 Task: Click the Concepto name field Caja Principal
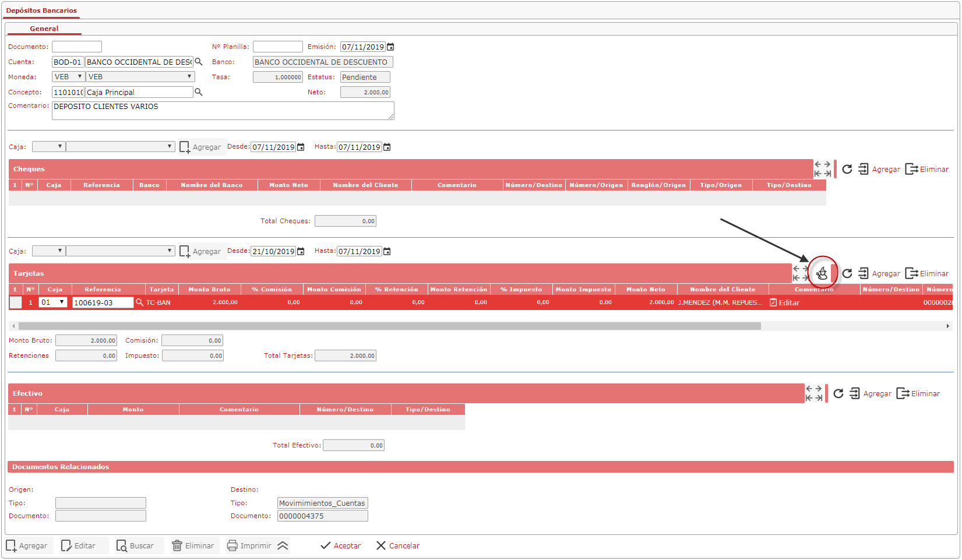click(x=139, y=92)
